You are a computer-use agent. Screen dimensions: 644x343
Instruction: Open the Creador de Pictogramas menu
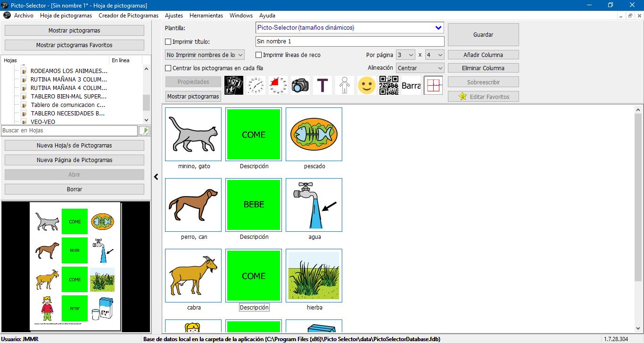[128, 15]
